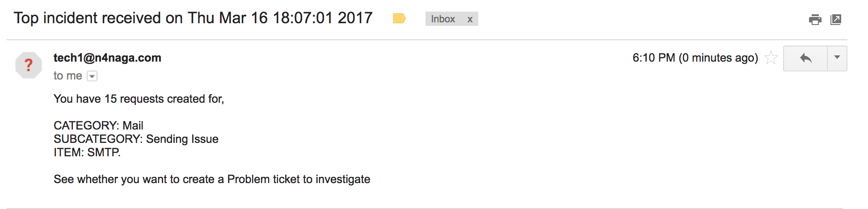The height and width of the screenshot is (209, 868).
Task: Open More options dropdown beside Reply
Action: click(x=837, y=58)
